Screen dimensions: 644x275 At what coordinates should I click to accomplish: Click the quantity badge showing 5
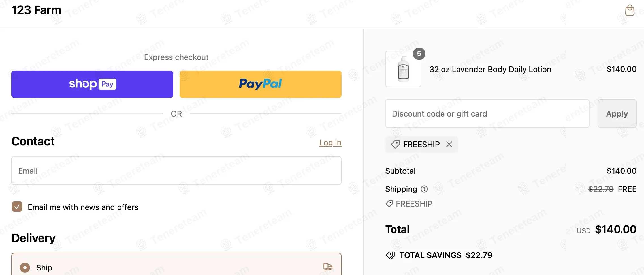[419, 54]
